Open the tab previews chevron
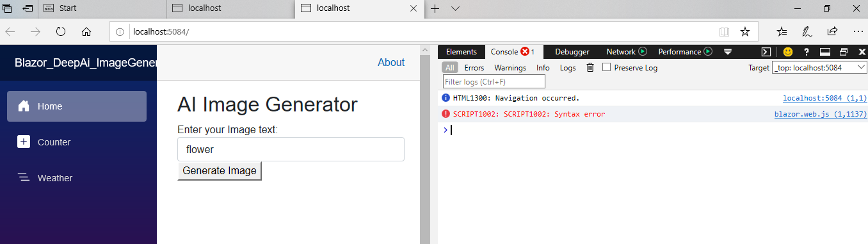This screenshot has height=244, width=868. (456, 8)
